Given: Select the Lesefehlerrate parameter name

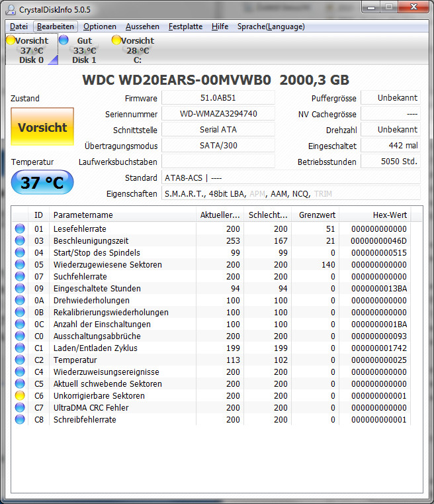Looking at the screenshot, I should pos(79,229).
